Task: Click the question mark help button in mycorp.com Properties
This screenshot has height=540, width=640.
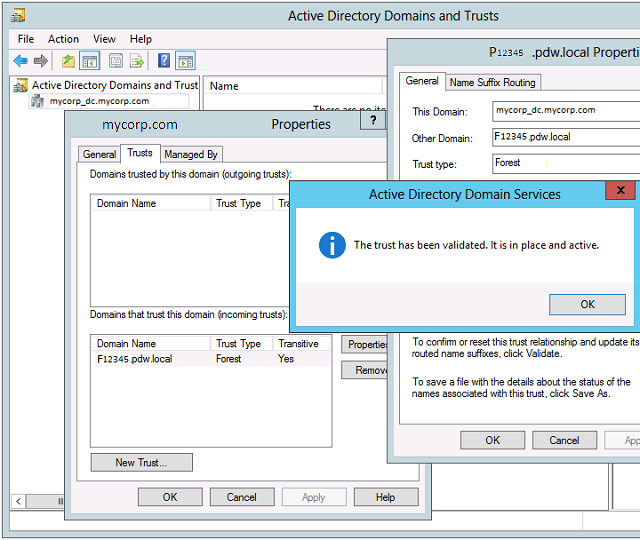Action: pos(373,120)
